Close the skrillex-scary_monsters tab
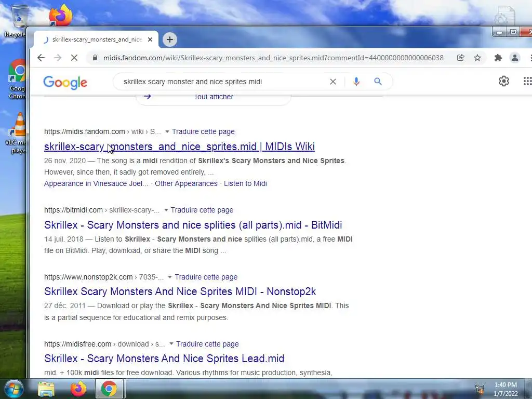Viewport: 532px width, 399px height. click(150, 39)
